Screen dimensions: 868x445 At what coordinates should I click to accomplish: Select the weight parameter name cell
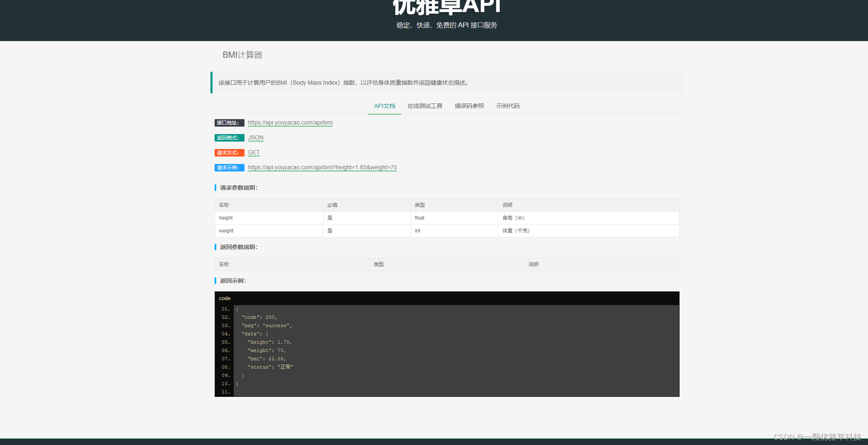click(x=269, y=231)
